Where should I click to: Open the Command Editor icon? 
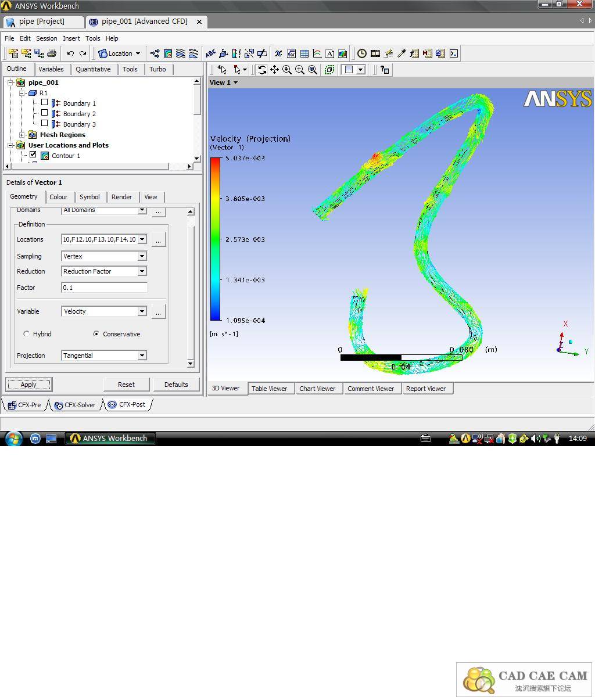454,53
